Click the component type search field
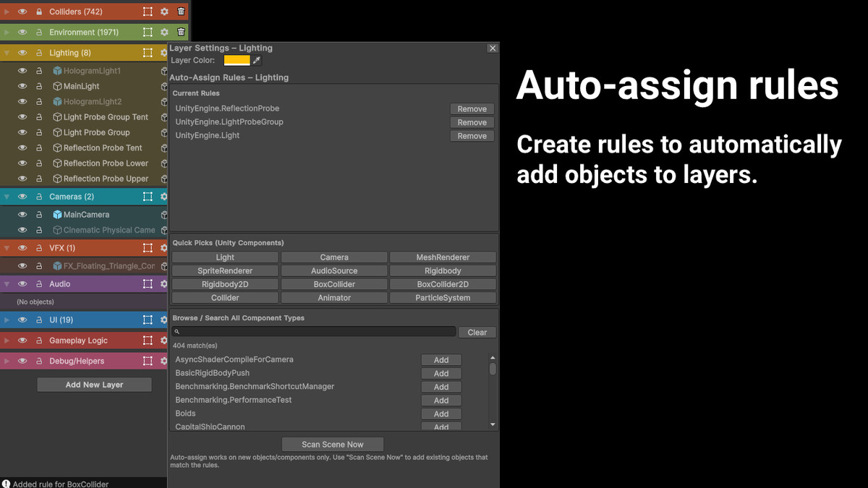 point(311,332)
